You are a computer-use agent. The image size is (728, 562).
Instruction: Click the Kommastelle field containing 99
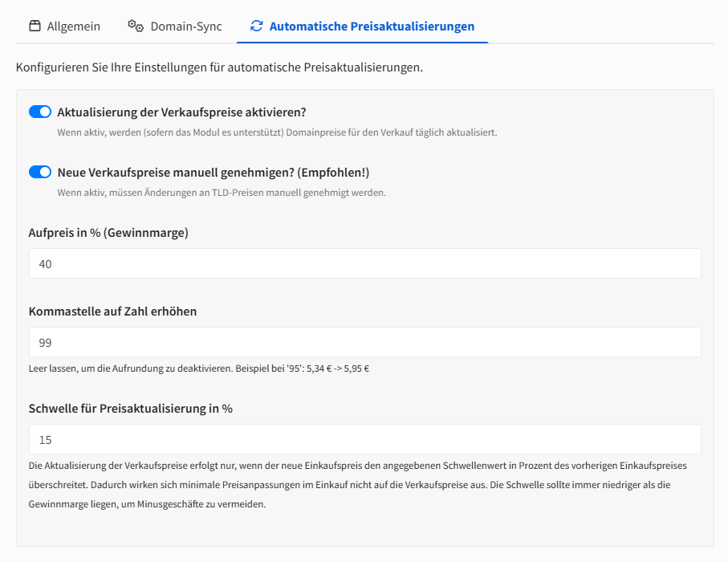pos(364,342)
